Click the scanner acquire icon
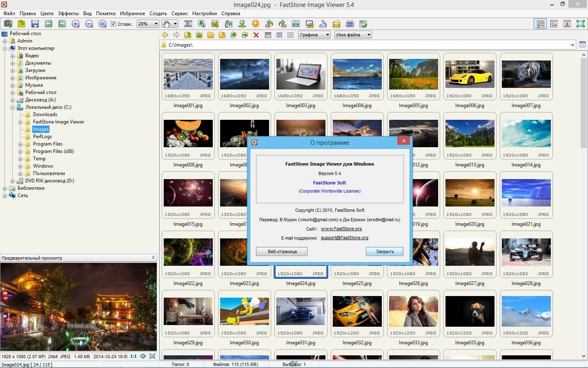This screenshot has height=368, width=588. tap(323, 24)
